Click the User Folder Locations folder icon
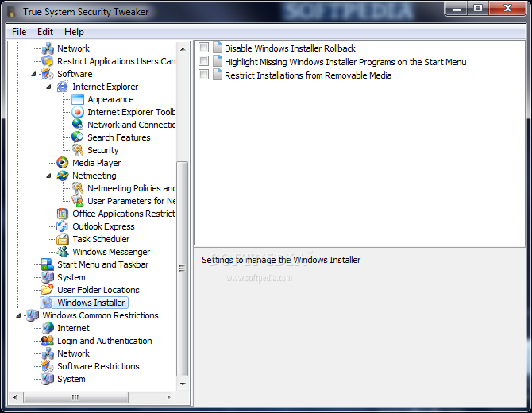 pos(48,290)
